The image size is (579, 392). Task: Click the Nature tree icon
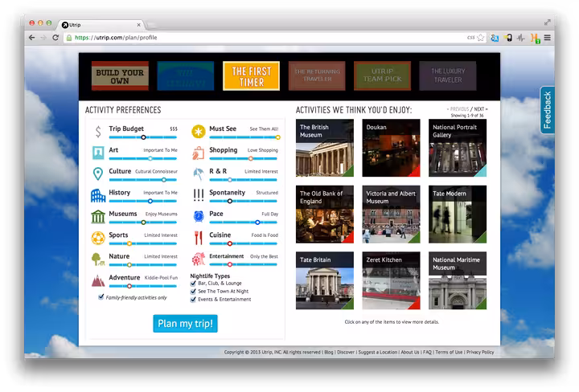pos(98,259)
